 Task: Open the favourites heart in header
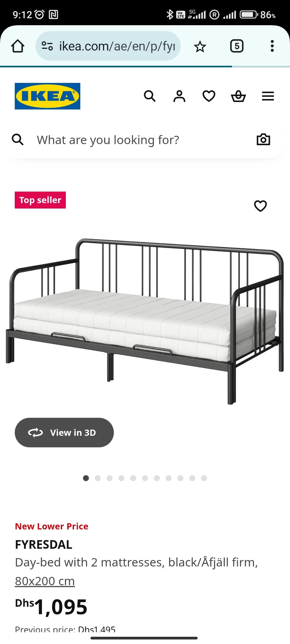point(209,96)
